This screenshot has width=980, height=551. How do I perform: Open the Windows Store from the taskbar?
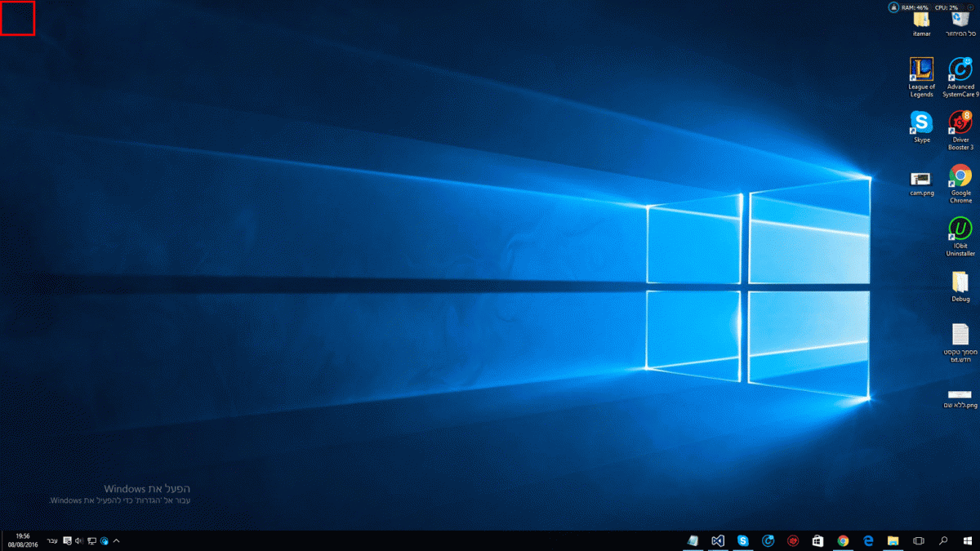[x=817, y=540]
